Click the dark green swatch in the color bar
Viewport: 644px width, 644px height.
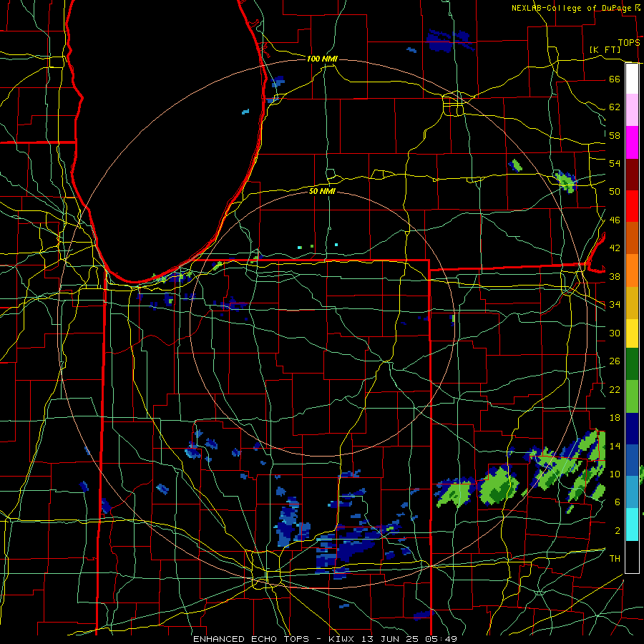632,364
